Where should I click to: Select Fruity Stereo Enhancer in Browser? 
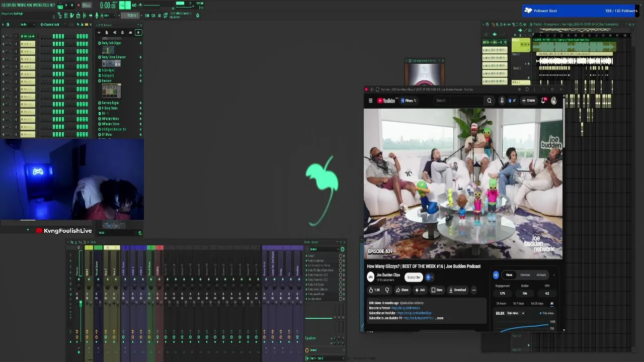(x=114, y=57)
